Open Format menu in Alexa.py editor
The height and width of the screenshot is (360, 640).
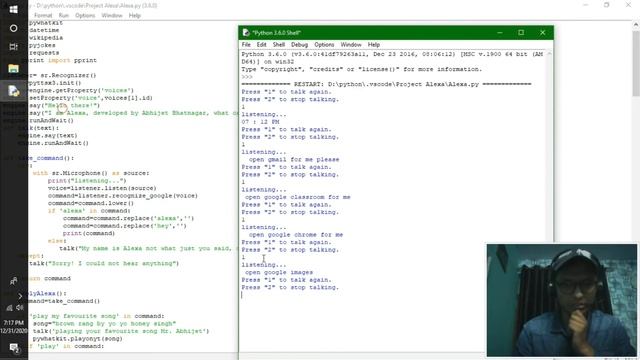(43, 16)
